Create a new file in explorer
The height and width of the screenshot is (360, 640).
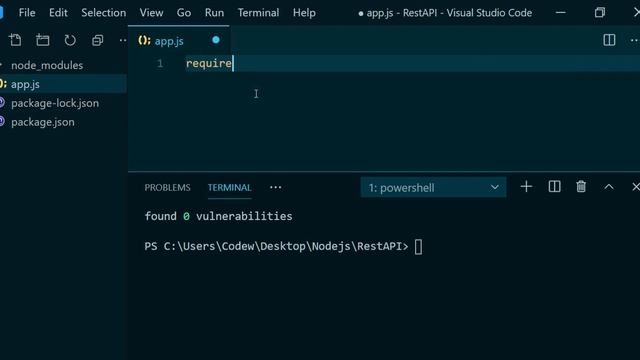pos(16,40)
